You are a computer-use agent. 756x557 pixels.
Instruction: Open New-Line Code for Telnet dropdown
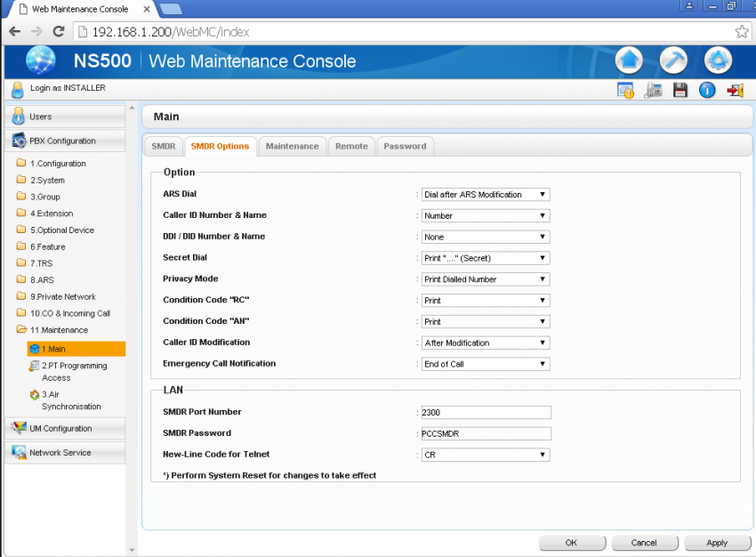(485, 455)
